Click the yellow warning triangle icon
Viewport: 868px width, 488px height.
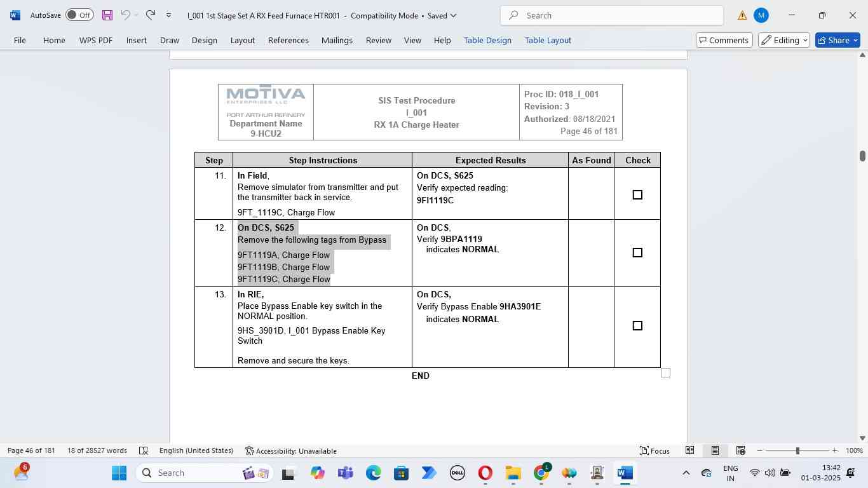[x=742, y=15]
